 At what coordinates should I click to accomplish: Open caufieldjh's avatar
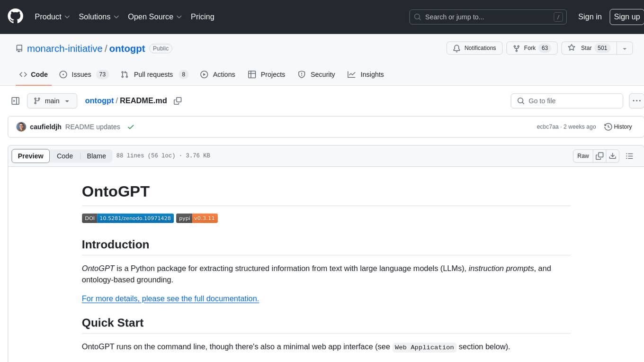pos(21,127)
